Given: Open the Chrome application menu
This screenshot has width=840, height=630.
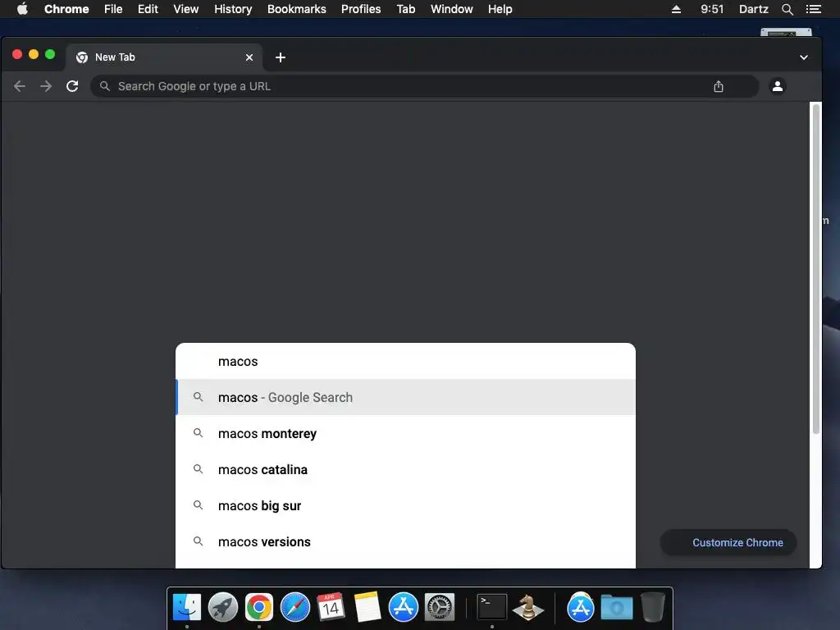Looking at the screenshot, I should coord(66,9).
